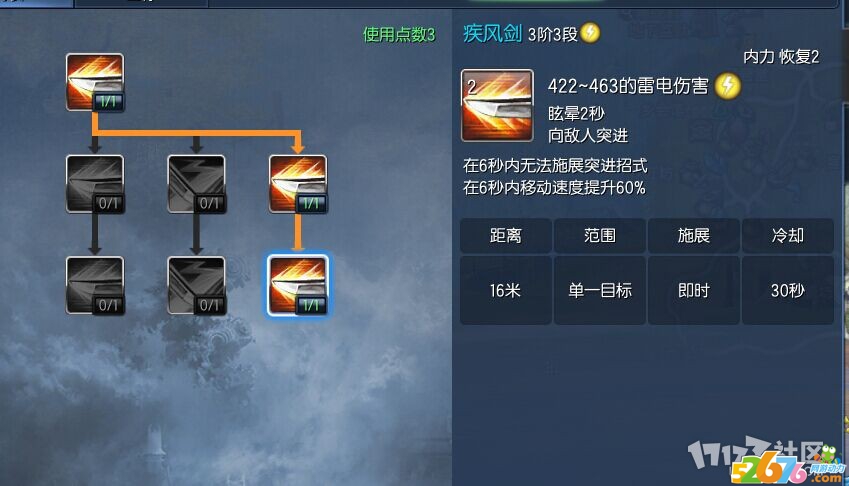Click the 16米 distance value cell
This screenshot has height=486, width=849.
506,291
